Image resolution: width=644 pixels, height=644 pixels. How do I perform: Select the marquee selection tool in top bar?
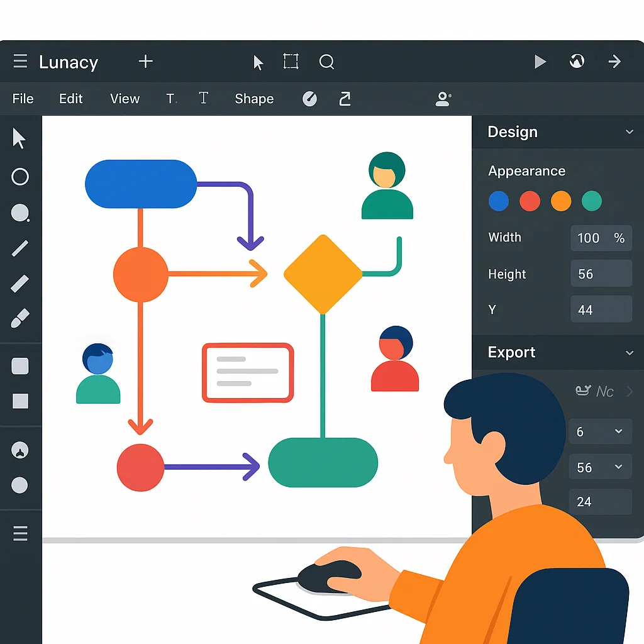(291, 62)
